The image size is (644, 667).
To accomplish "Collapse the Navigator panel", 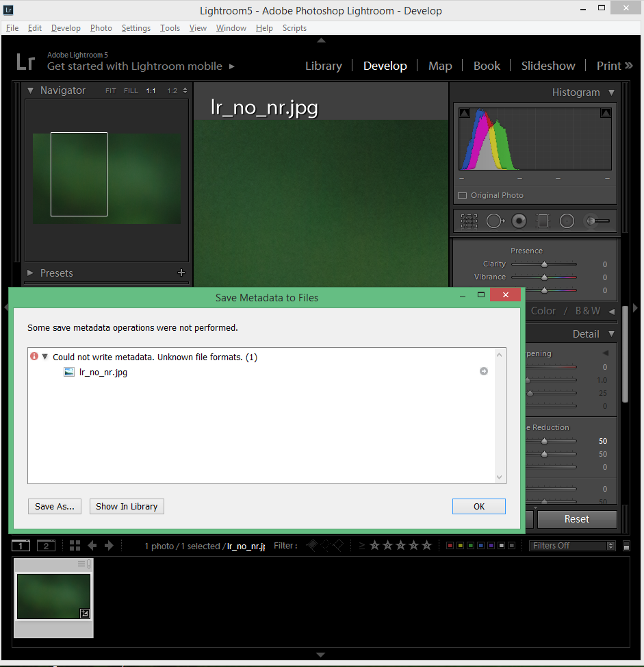I will [x=30, y=90].
